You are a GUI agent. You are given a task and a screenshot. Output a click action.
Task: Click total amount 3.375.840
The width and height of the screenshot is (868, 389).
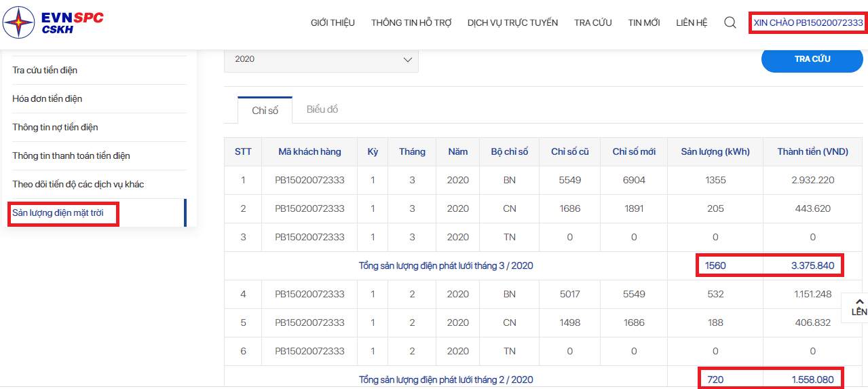[x=813, y=265]
